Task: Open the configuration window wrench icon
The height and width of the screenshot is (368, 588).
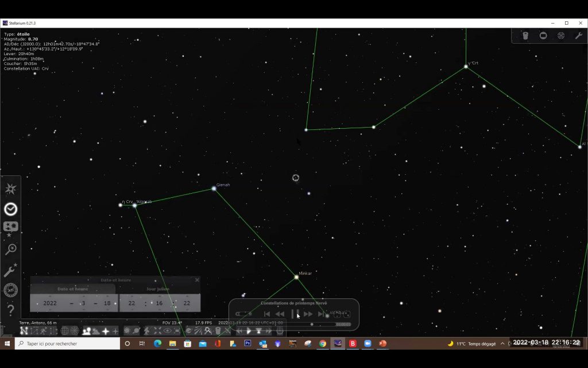Action: (10, 270)
